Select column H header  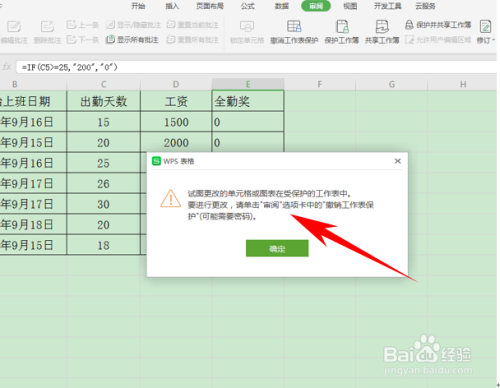(462, 84)
